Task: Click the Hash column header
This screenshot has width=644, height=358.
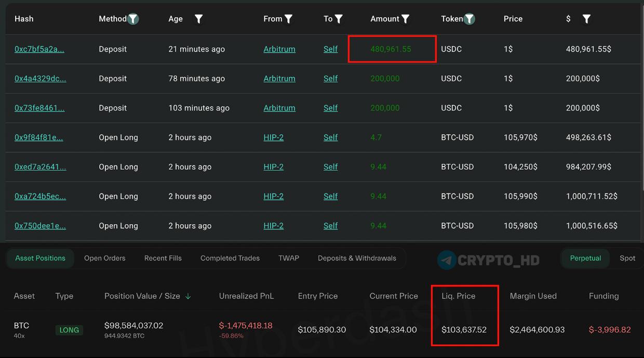Action: [x=24, y=19]
